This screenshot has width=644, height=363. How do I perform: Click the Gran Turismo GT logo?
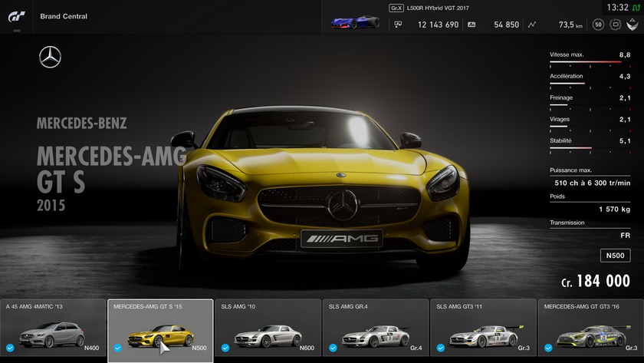tap(16, 16)
